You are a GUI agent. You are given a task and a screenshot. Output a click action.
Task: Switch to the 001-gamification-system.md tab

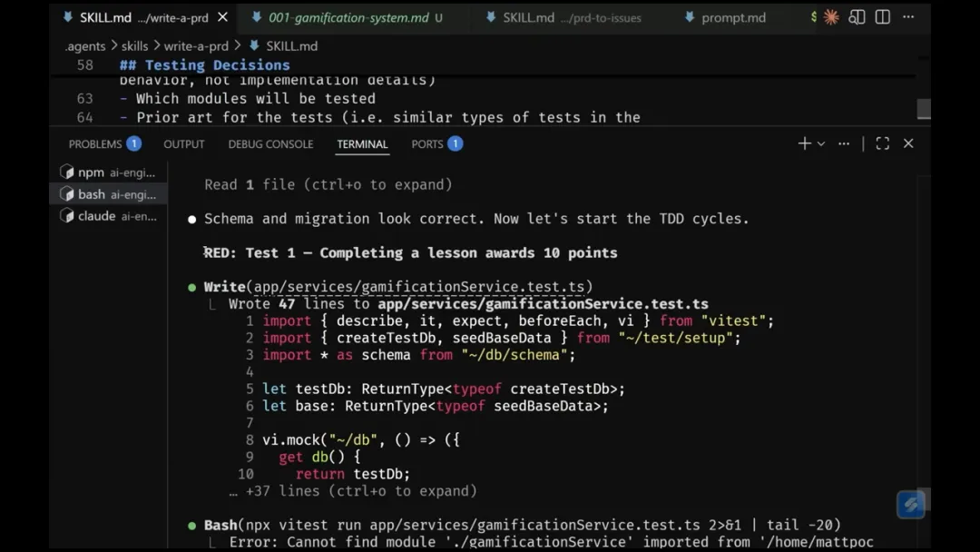click(348, 17)
